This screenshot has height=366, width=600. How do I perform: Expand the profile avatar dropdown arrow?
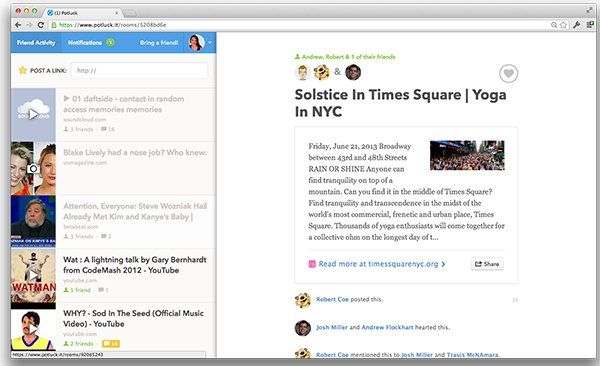(210, 42)
